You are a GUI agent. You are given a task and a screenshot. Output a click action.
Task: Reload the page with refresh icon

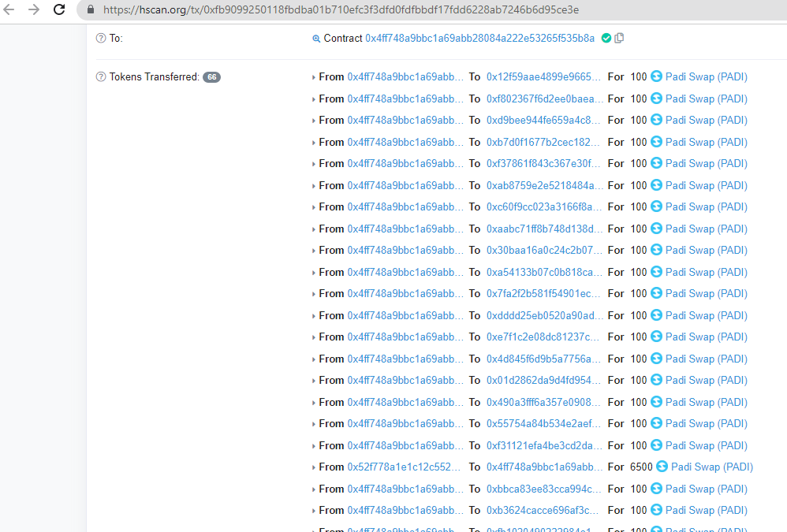point(59,9)
